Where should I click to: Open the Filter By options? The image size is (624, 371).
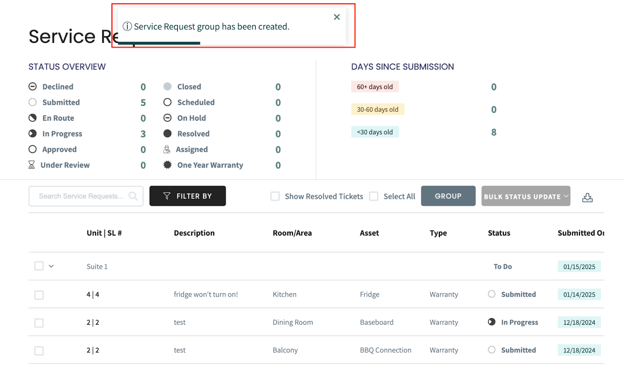click(187, 196)
